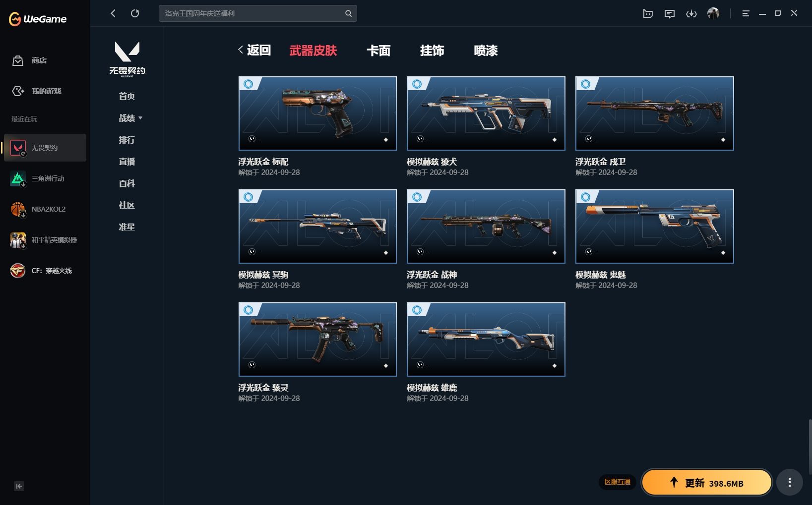
Task: Click the 更新 398.6MB update button
Action: click(707, 483)
